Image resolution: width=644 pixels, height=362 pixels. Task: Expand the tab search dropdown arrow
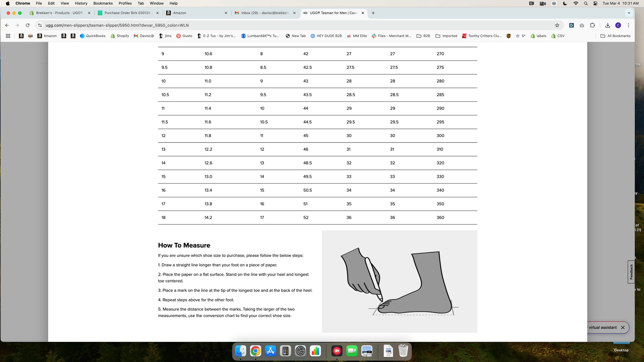pos(629,13)
